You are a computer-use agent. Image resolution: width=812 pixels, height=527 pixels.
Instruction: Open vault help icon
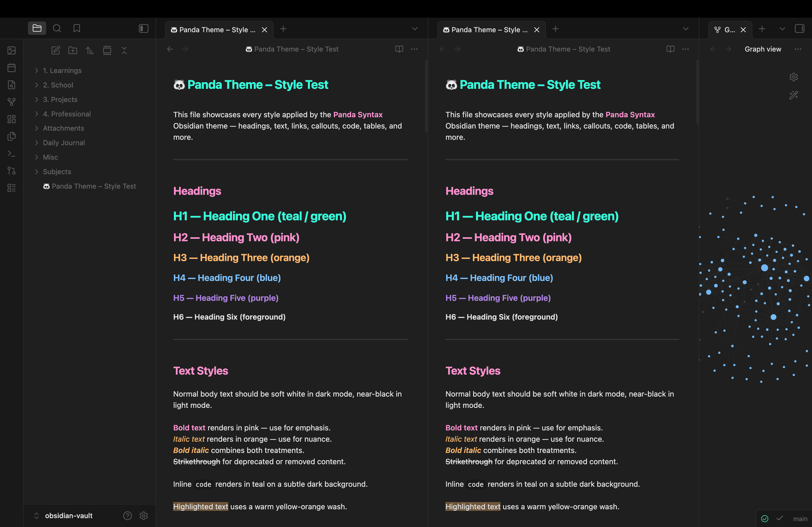point(127,516)
